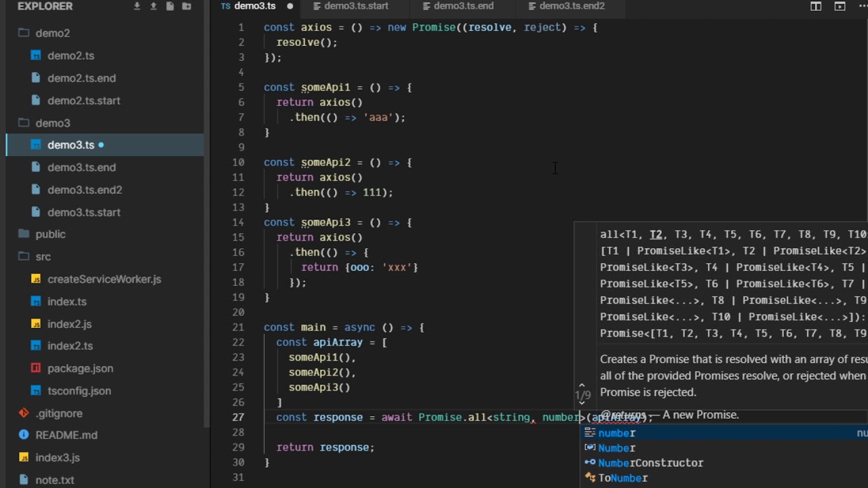Click 'apiArray' declaration on line 22
The image size is (868, 488).
(x=338, y=342)
